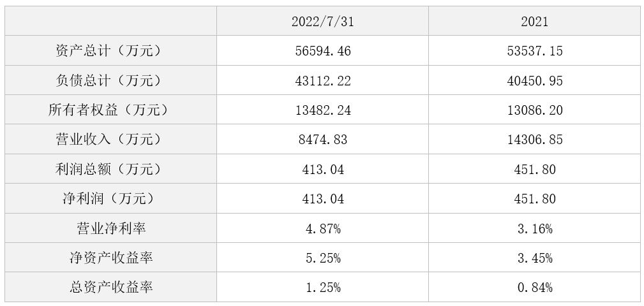Select the 4.87% cell

pyautogui.click(x=322, y=228)
